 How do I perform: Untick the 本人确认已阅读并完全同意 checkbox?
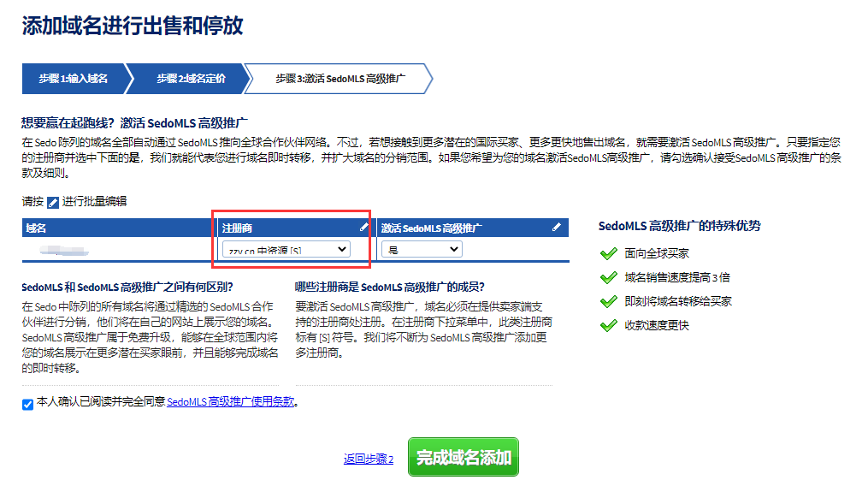click(27, 405)
